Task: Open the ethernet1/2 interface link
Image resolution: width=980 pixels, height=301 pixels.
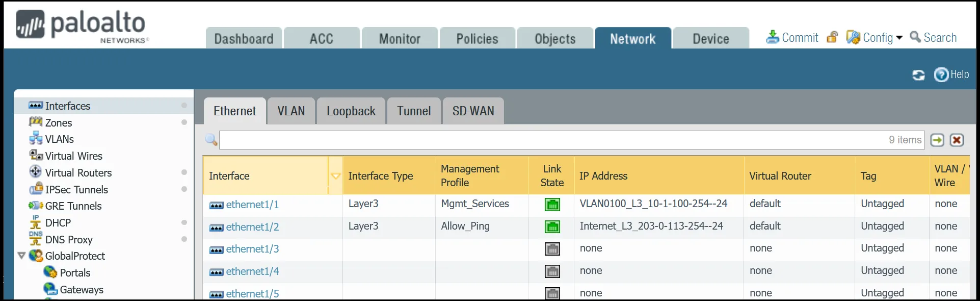Action: [x=252, y=227]
